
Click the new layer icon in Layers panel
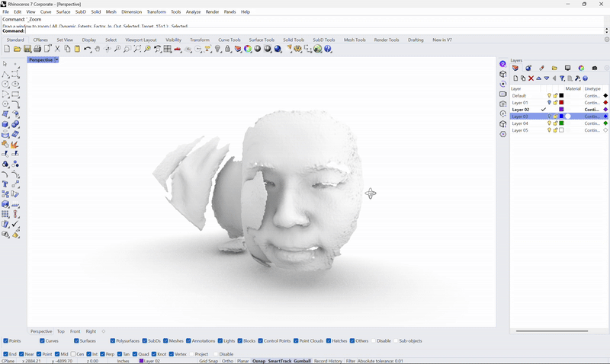click(x=515, y=78)
